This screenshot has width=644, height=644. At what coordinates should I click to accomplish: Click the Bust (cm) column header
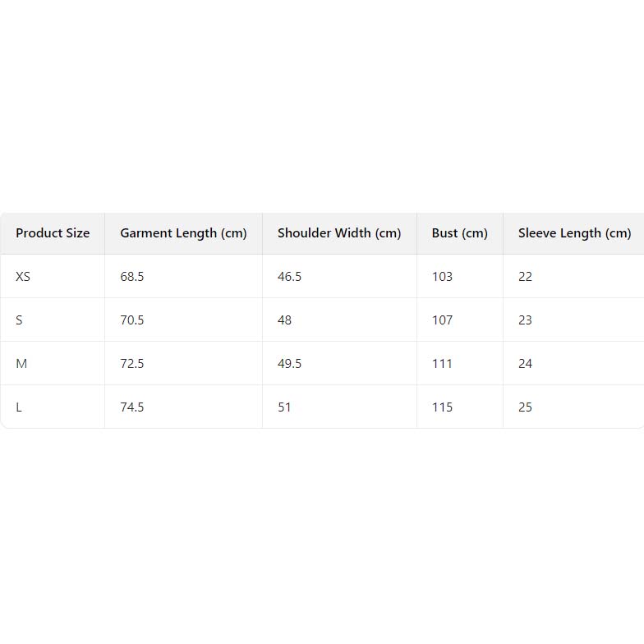click(460, 233)
